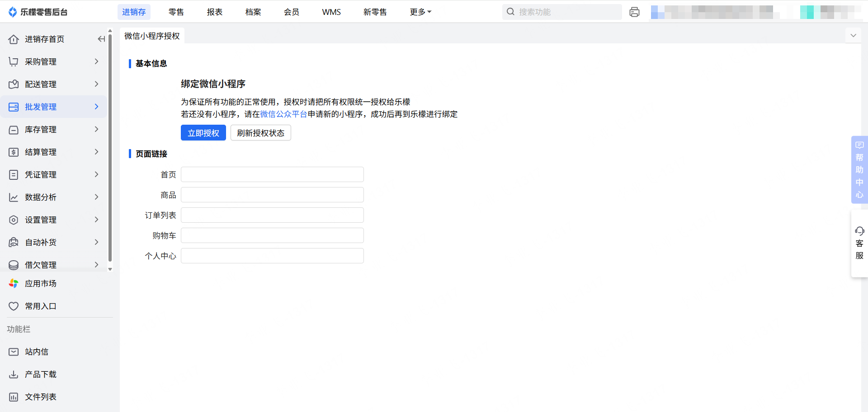
Task: Expand the 数据分析 submenu chevron
Action: click(96, 197)
